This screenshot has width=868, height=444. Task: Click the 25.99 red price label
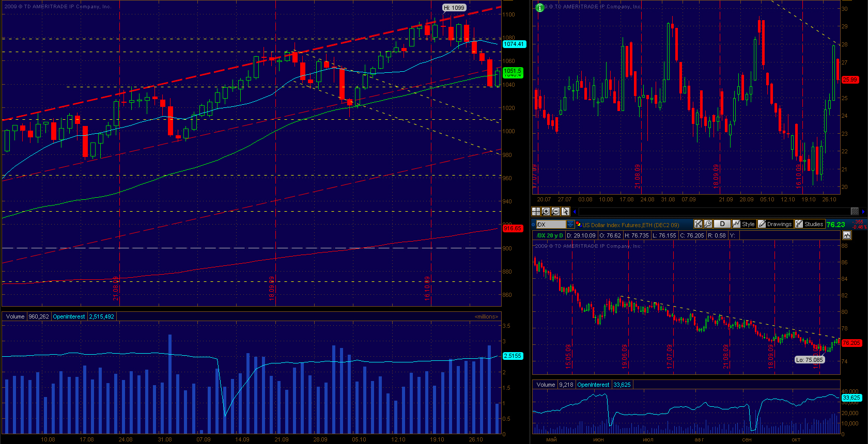click(850, 80)
